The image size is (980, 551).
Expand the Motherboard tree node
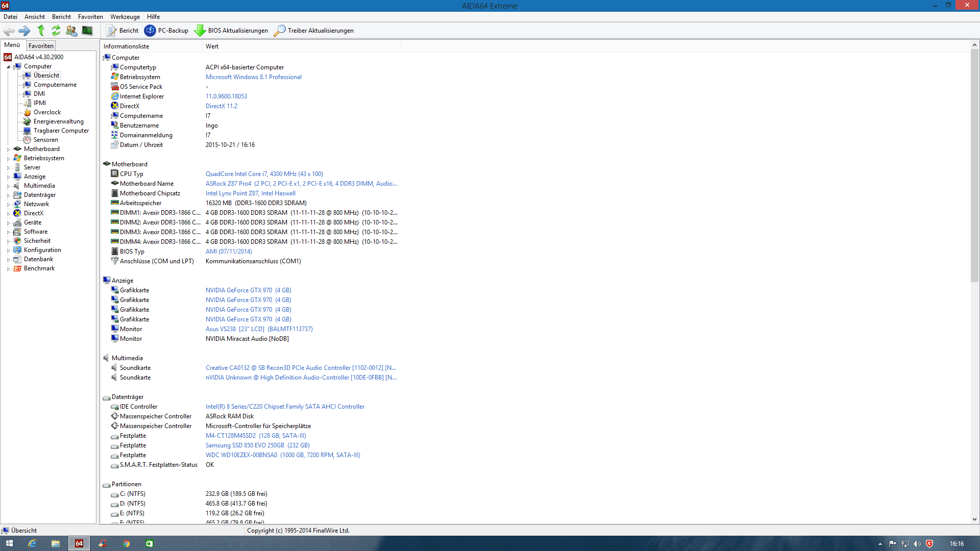(x=8, y=149)
